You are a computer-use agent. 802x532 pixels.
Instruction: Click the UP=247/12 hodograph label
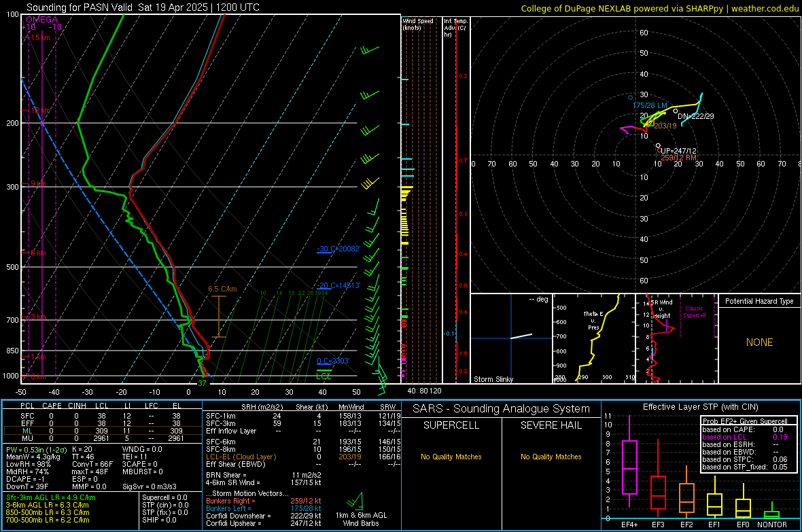(678, 151)
